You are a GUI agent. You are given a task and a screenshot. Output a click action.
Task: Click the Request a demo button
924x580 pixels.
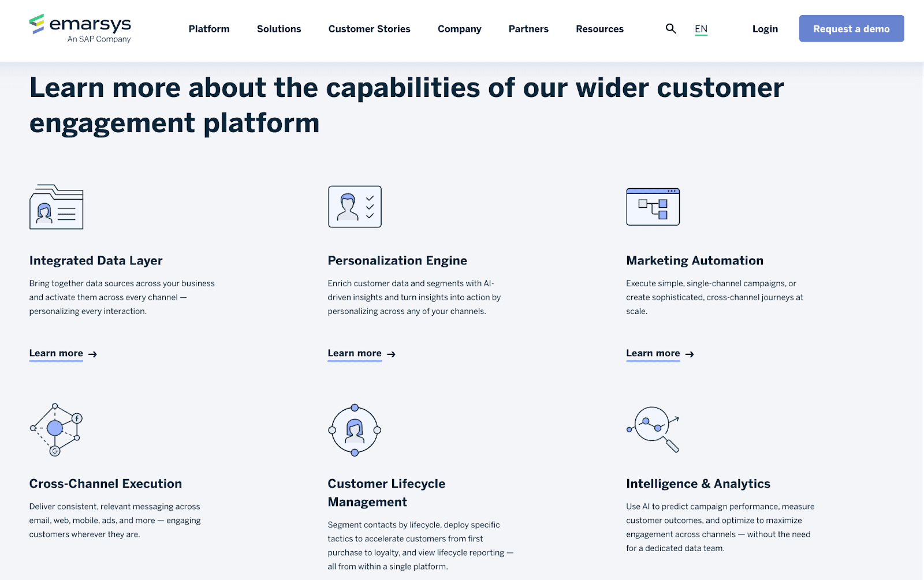[x=851, y=28]
